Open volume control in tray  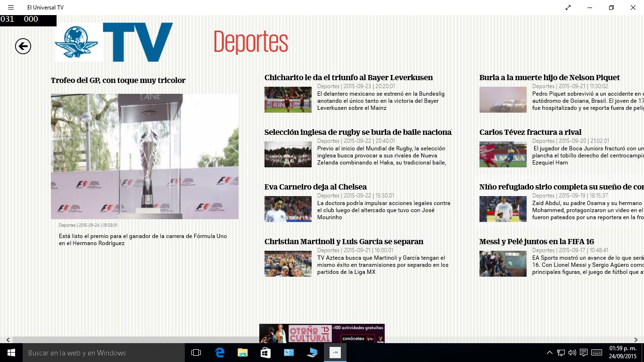click(x=572, y=353)
